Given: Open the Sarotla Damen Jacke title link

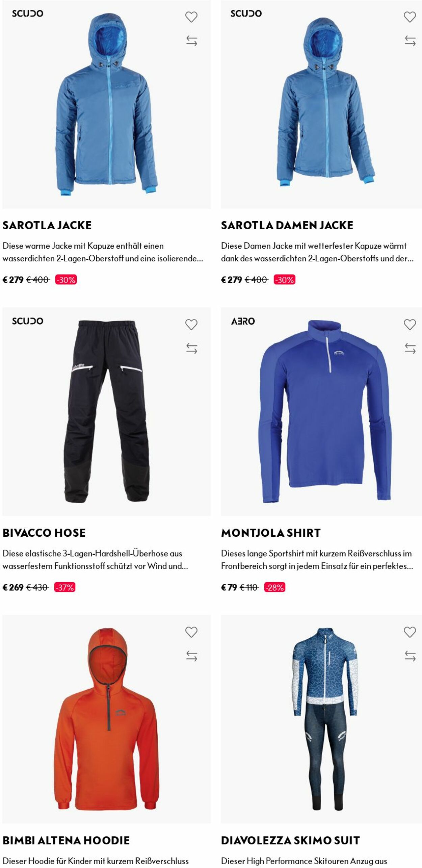Looking at the screenshot, I should pos(287,225).
